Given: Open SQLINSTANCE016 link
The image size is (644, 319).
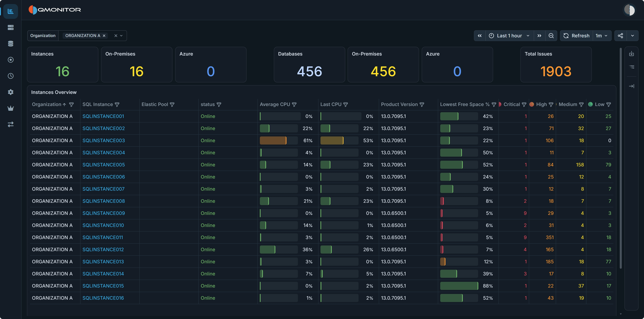Looking at the screenshot, I should (103, 298).
